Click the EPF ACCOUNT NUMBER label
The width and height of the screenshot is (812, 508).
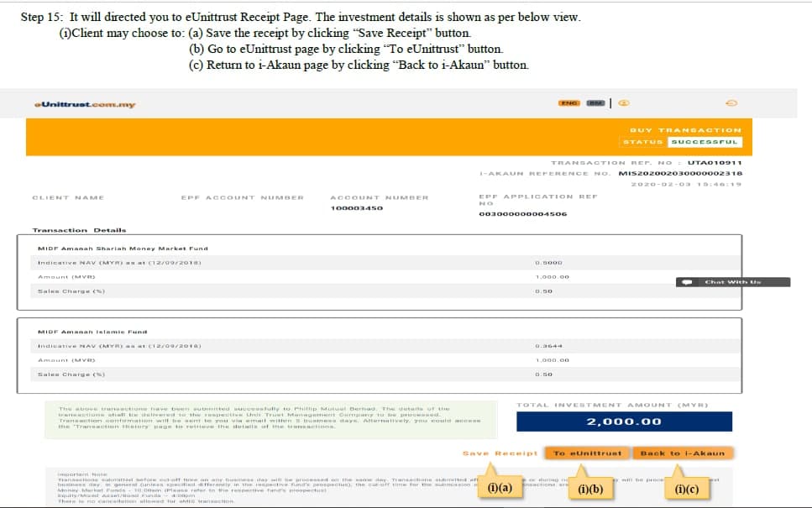243,198
